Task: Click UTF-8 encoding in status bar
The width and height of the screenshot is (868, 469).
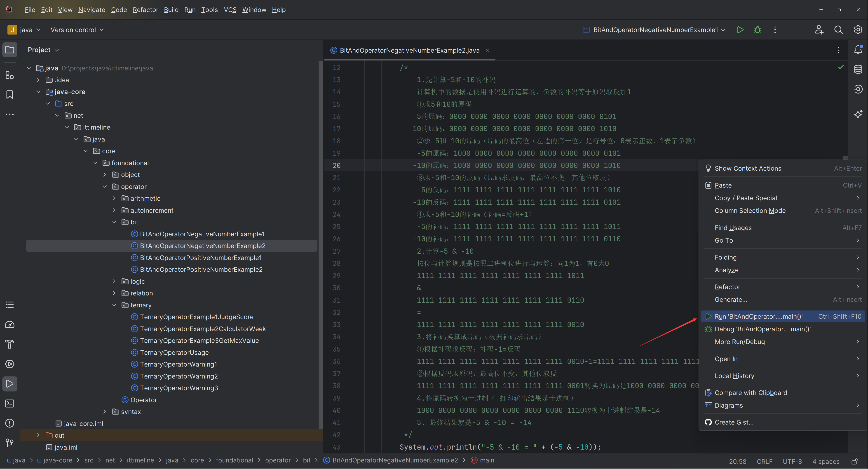Action: 792,461
